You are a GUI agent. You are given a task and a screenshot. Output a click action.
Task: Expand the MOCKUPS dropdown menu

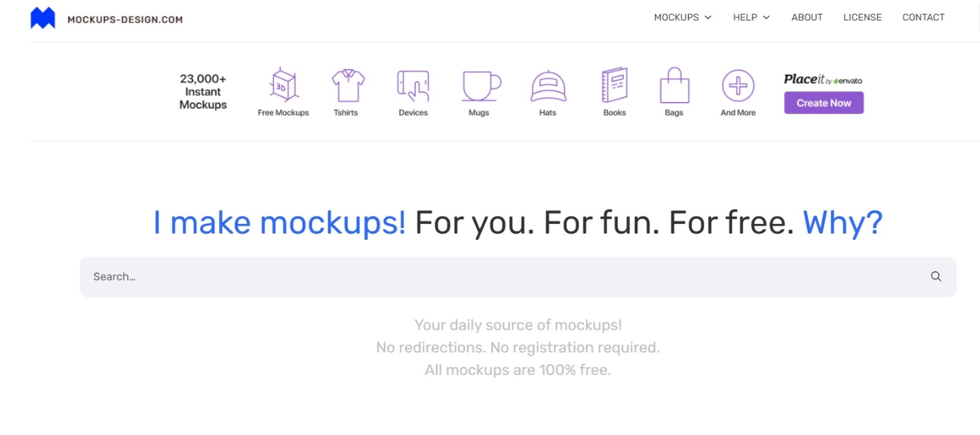click(677, 17)
